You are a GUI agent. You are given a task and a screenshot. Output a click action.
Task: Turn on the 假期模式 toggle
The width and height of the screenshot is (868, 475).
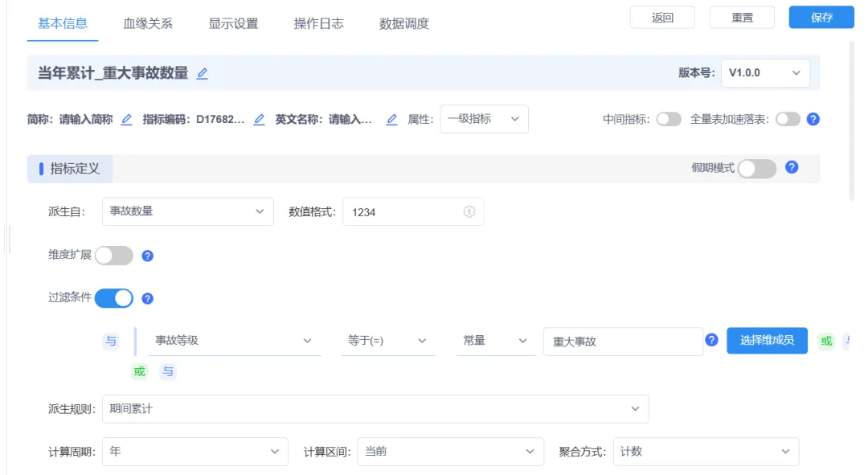tap(757, 168)
